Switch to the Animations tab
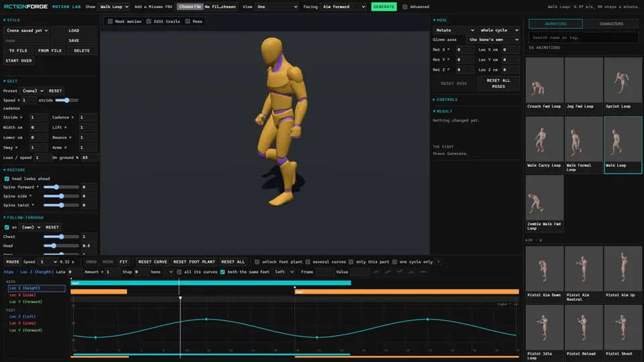Screen dimensions: 644x362 pos(555,24)
